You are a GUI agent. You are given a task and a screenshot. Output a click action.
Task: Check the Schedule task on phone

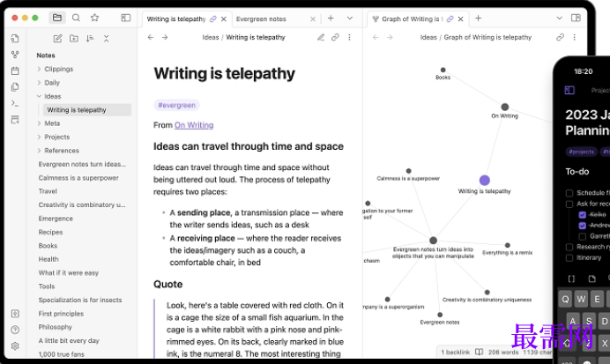569,193
